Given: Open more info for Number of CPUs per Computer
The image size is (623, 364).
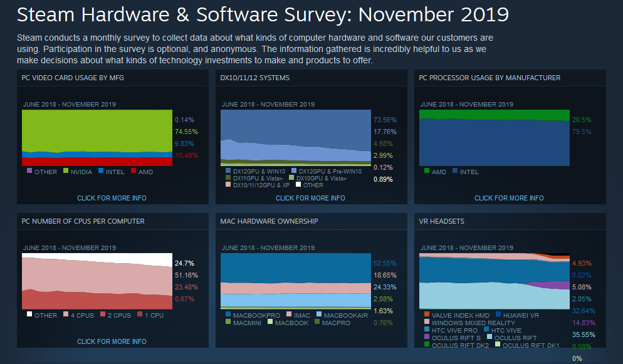Looking at the screenshot, I should 112,341.
